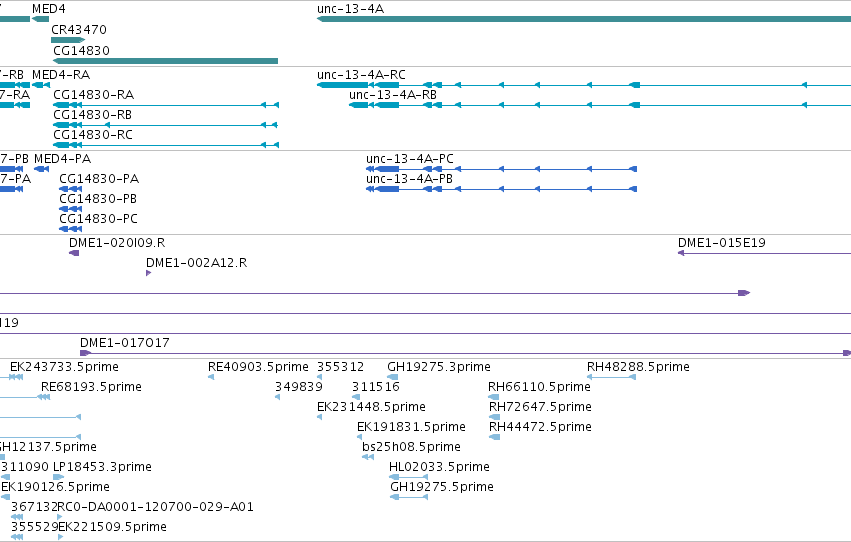The width and height of the screenshot is (851, 542).
Task: Select EST RH44472.5prime
Action: tap(540, 426)
